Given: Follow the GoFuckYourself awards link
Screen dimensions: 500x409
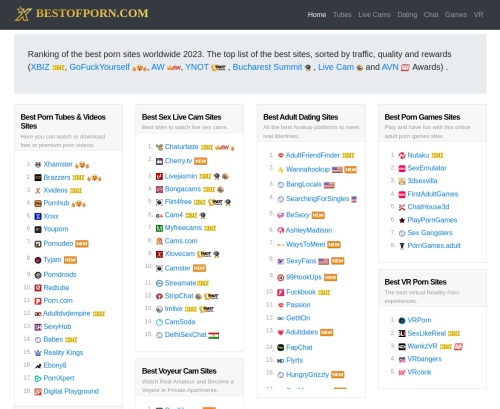Looking at the screenshot, I should [99, 67].
